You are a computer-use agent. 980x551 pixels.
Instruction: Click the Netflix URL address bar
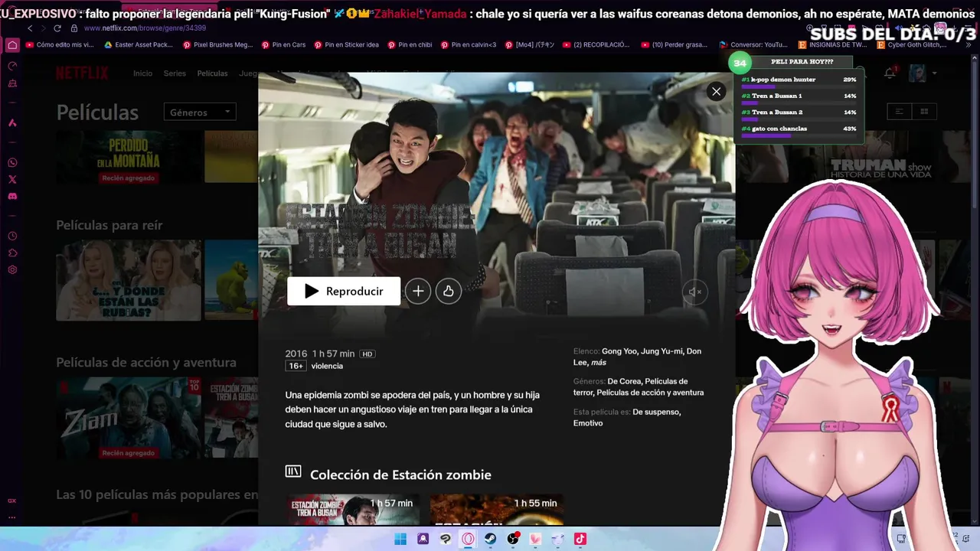[145, 28]
